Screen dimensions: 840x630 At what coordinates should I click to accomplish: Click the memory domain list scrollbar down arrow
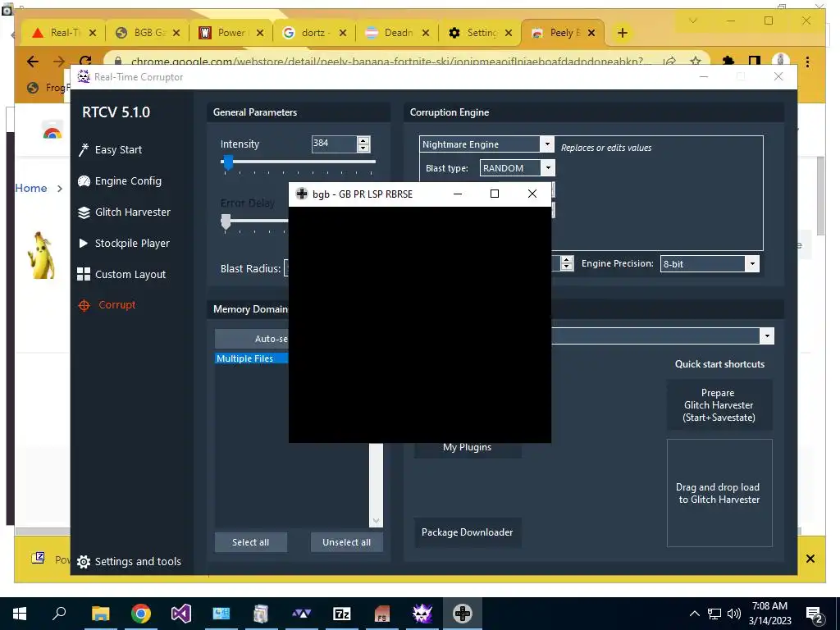click(376, 521)
